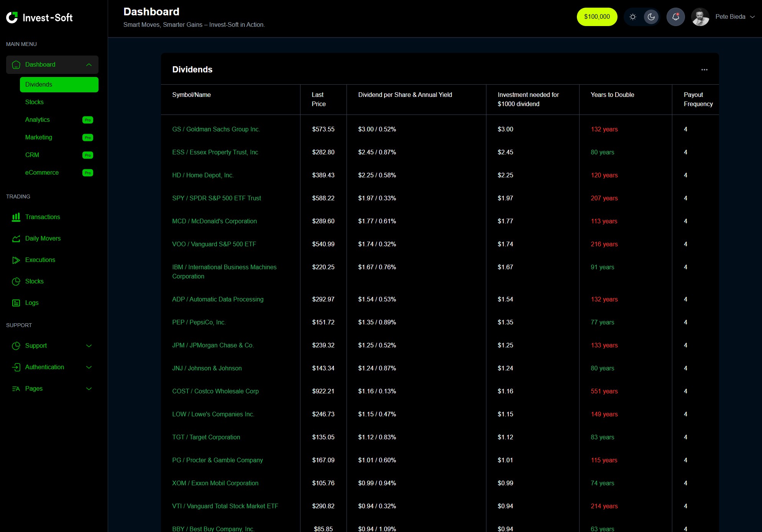762x532 pixels.
Task: Open the Pete Bieda user dropdown
Action: (735, 17)
